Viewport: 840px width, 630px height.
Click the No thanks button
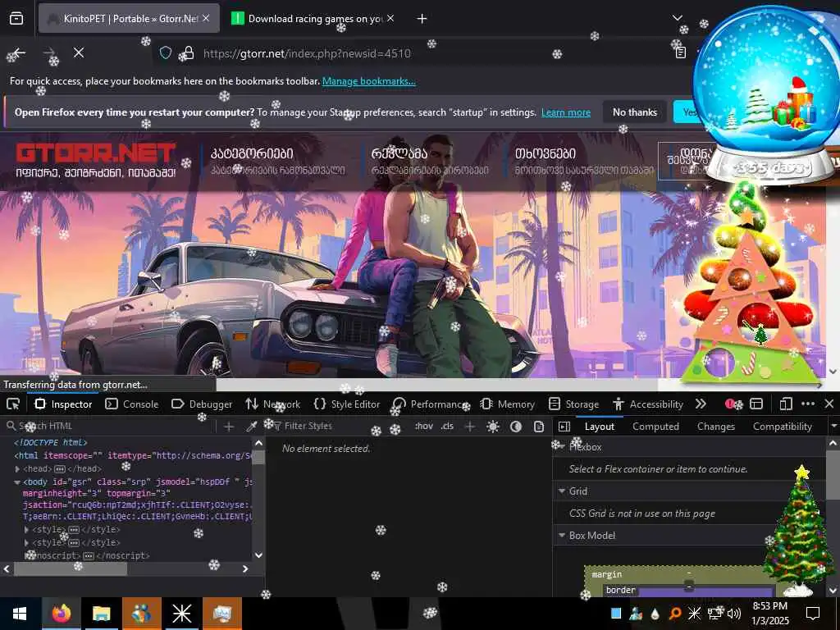(x=635, y=112)
